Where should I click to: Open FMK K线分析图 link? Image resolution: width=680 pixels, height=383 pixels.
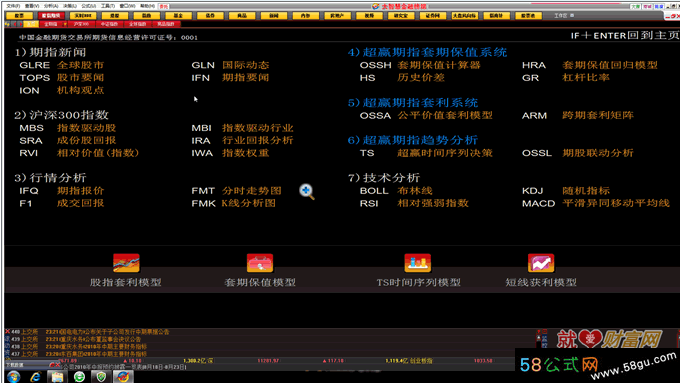(x=234, y=203)
